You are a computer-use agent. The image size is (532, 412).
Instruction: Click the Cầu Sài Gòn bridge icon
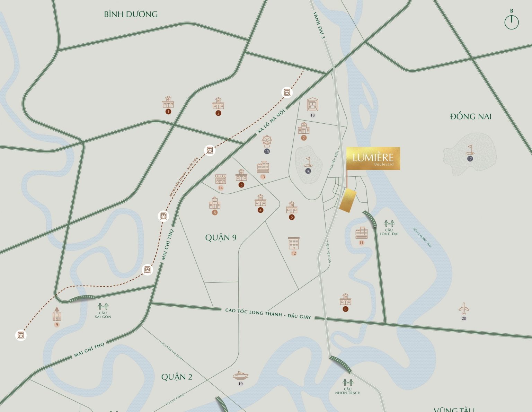tap(103, 306)
